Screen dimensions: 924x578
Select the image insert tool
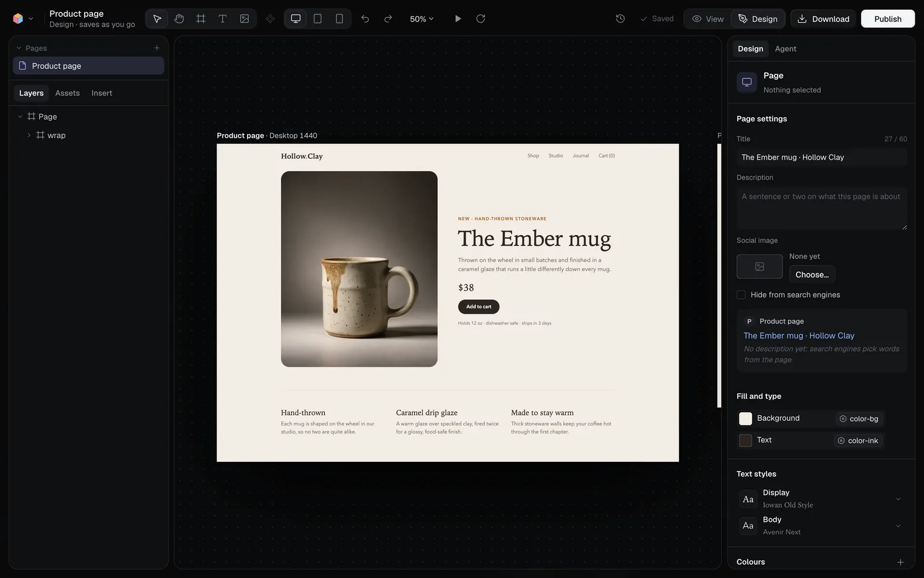coord(244,18)
